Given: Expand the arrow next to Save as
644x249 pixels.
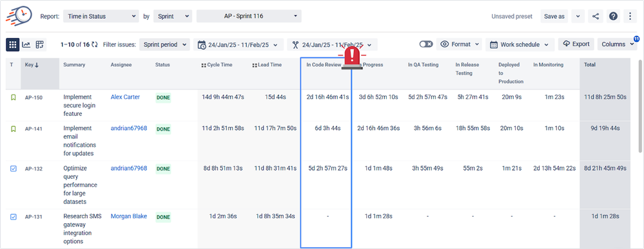Looking at the screenshot, I should [x=578, y=17].
